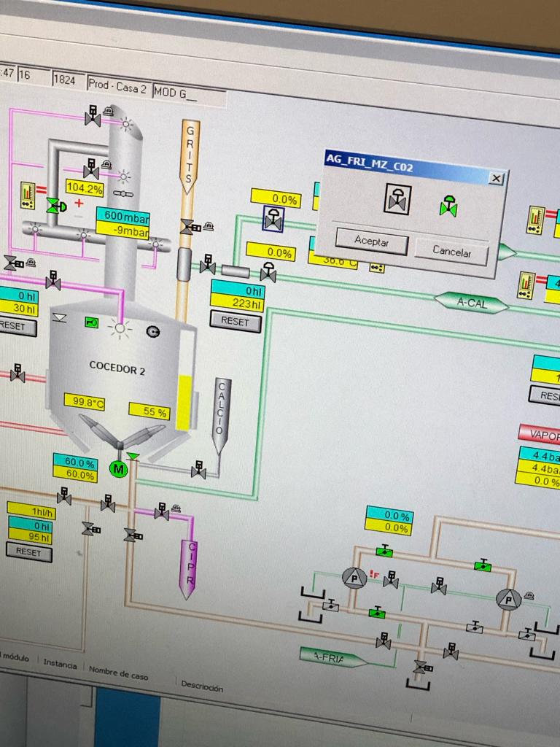
Task: Click the green motor M under Cocedor 2
Action: (x=118, y=469)
